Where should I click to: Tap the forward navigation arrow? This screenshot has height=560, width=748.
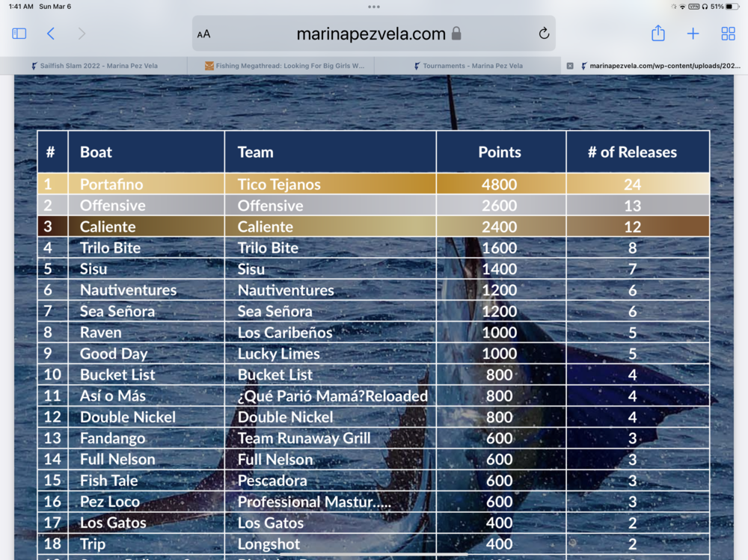point(82,34)
